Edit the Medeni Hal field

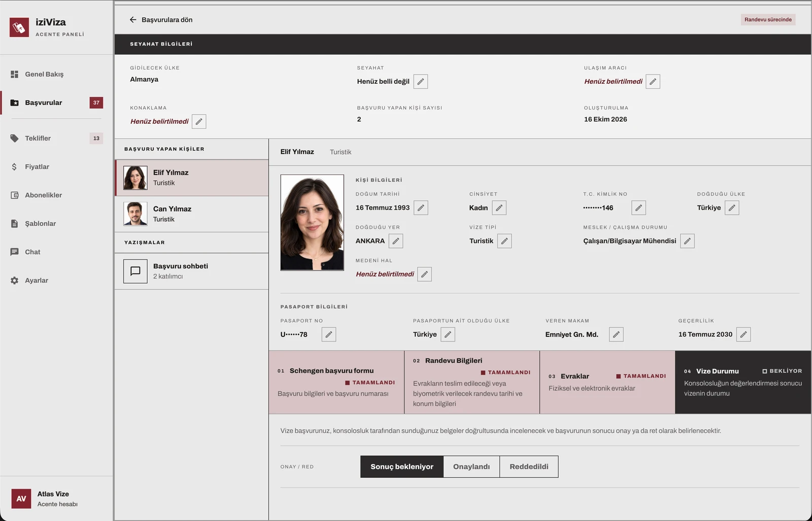pos(424,274)
